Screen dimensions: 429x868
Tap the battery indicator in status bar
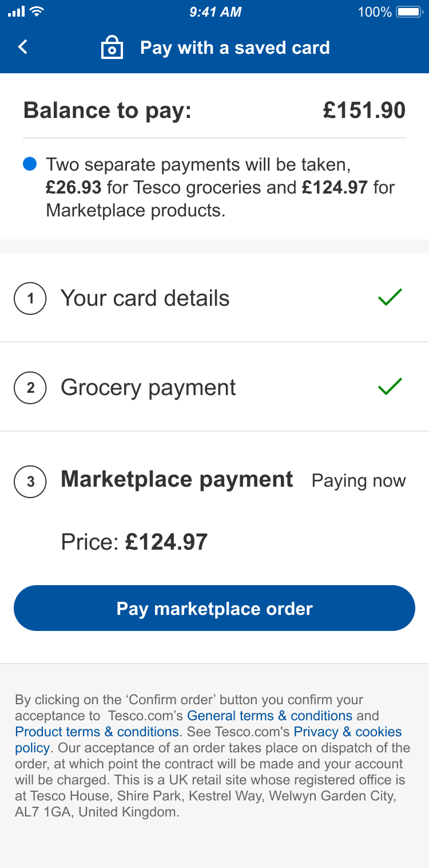click(x=408, y=12)
